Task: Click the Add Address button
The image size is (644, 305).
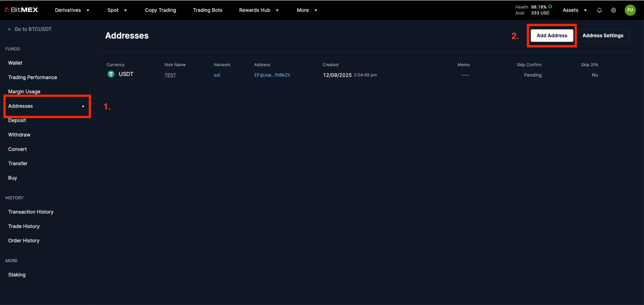Action: (x=552, y=35)
